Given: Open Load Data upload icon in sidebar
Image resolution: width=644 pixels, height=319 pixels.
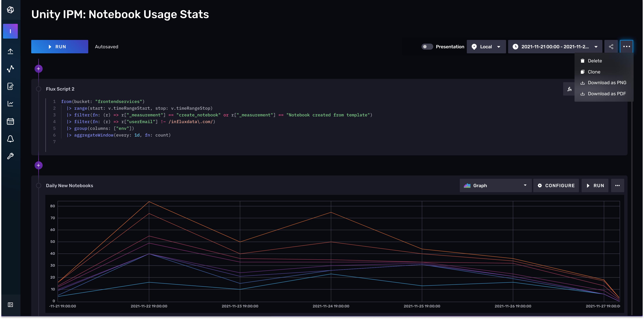Looking at the screenshot, I should coord(10,51).
